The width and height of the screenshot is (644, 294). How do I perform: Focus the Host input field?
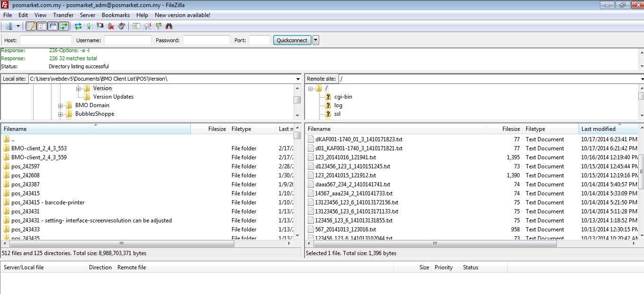pyautogui.click(x=46, y=40)
